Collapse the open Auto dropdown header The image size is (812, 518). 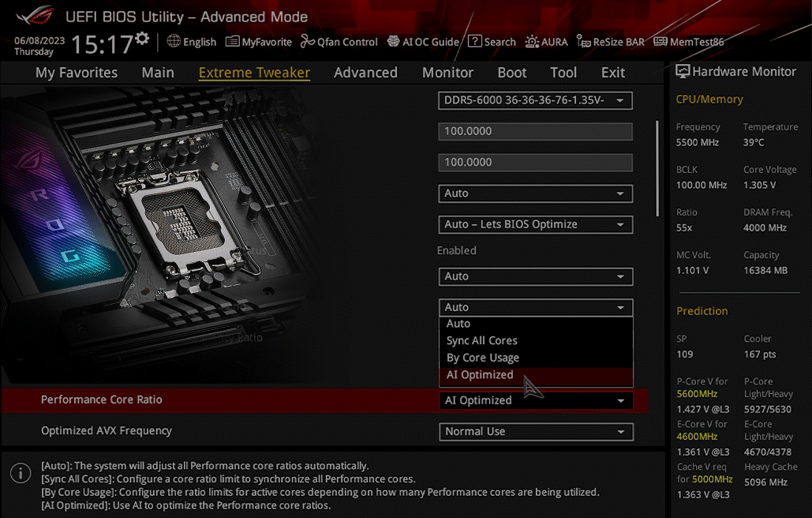pos(536,308)
